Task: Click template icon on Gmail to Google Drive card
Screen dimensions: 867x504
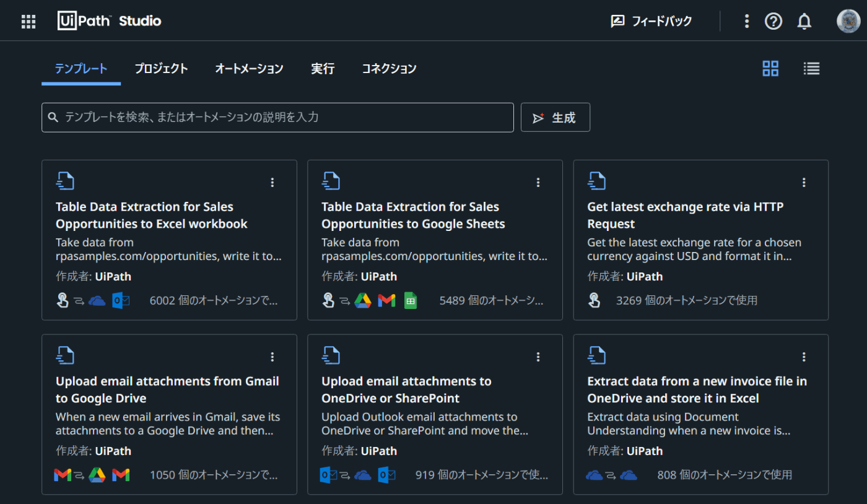Action: [65, 355]
